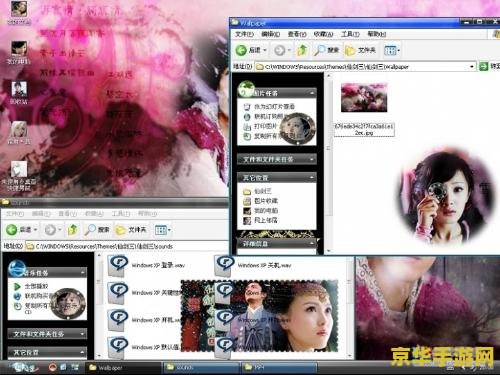Click Search (搜索) in sounds window toolbar
Viewport: 500px width, 375px height.
(97, 230)
